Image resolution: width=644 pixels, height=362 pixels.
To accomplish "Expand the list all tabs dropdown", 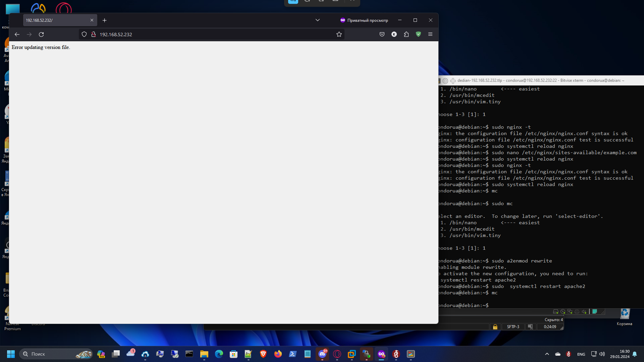I will click(318, 20).
